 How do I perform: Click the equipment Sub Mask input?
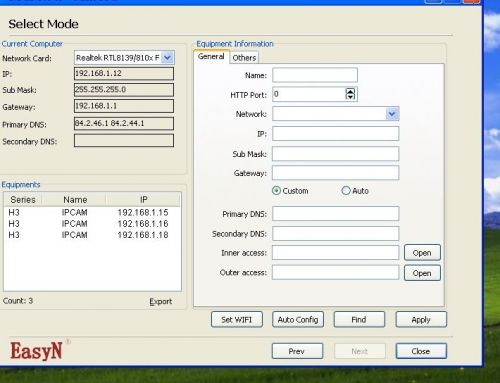pyautogui.click(x=335, y=154)
